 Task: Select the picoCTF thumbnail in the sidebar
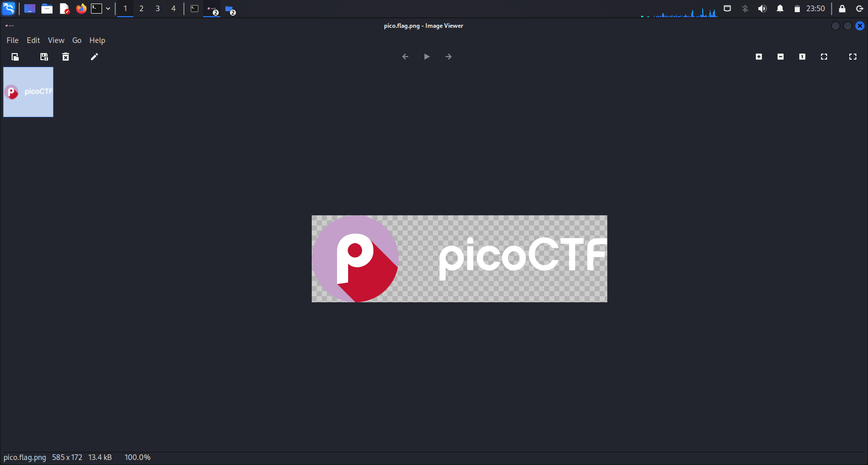pos(28,92)
